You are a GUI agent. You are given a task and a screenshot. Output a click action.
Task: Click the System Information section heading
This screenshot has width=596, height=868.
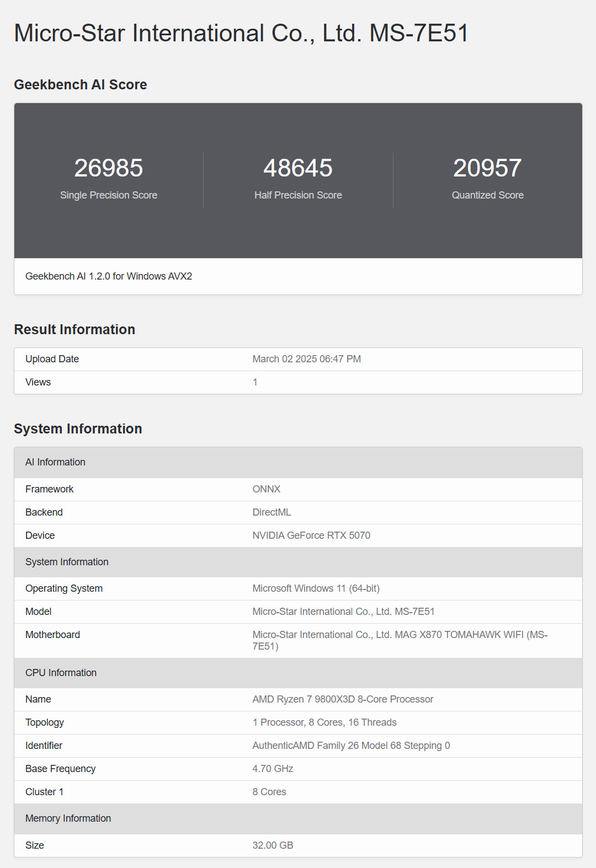pyautogui.click(x=78, y=428)
